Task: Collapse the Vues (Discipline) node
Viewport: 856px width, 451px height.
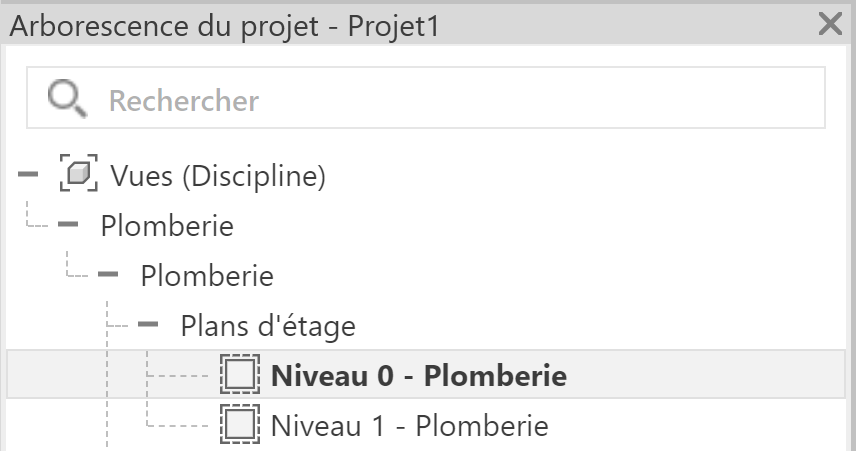Action: tap(28, 174)
